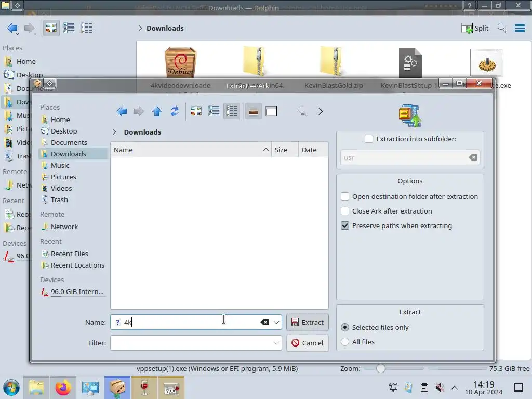Switch Dolphin to details view mode
532x399 pixels.
(x=87, y=28)
